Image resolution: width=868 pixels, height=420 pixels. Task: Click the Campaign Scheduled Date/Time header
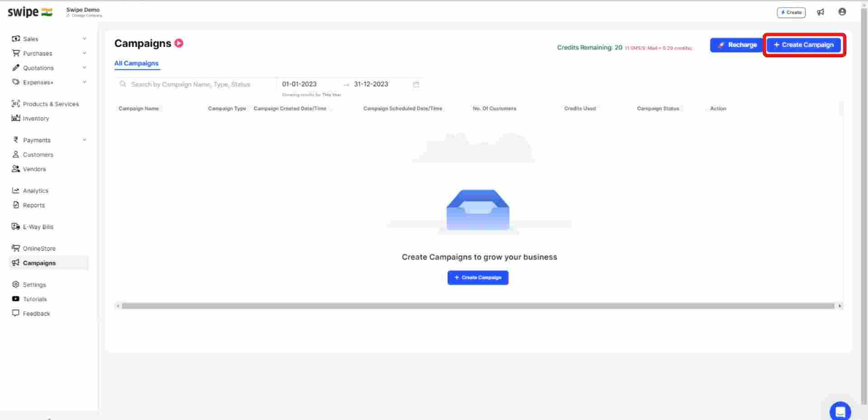[402, 108]
